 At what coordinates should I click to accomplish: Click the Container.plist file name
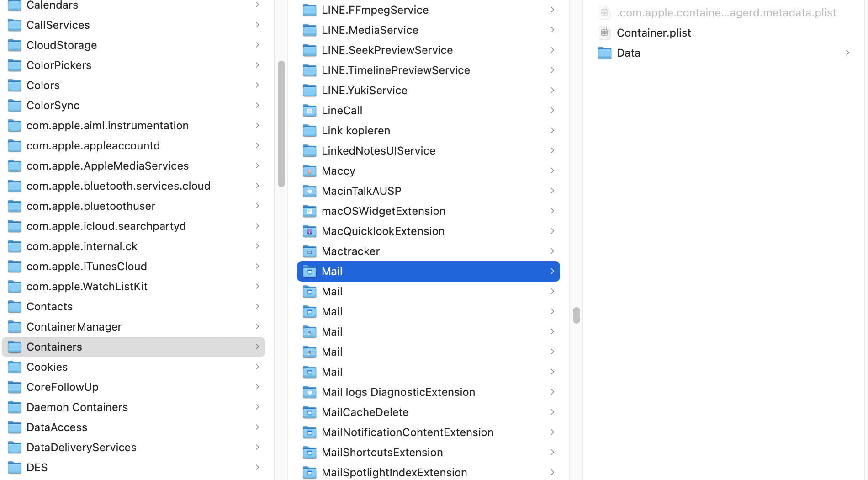[654, 33]
